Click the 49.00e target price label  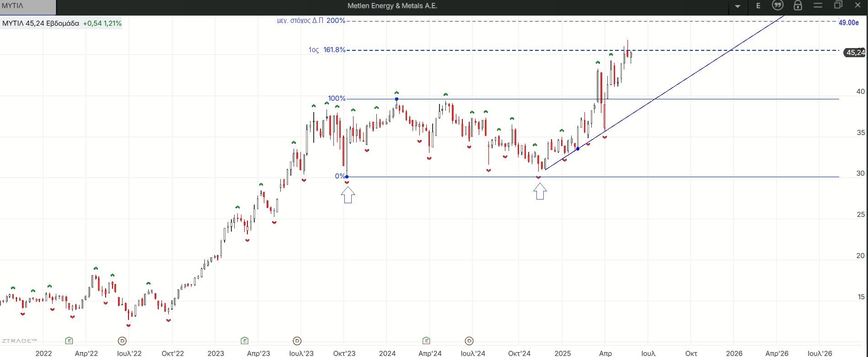[x=849, y=22]
